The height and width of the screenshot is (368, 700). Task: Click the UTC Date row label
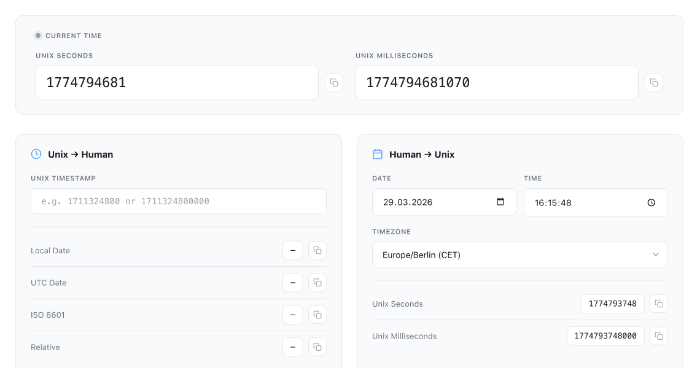coord(48,283)
